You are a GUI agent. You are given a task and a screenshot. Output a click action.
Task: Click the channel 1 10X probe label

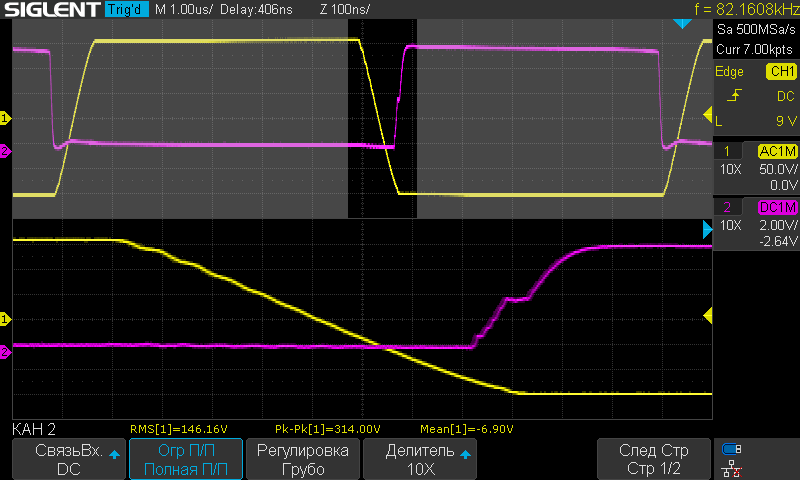click(x=730, y=169)
